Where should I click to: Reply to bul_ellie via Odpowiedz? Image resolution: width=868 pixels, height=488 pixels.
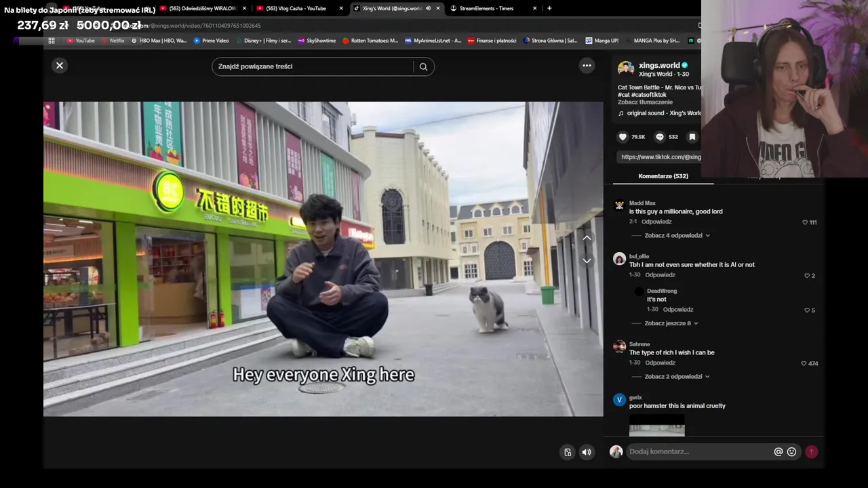(660, 275)
